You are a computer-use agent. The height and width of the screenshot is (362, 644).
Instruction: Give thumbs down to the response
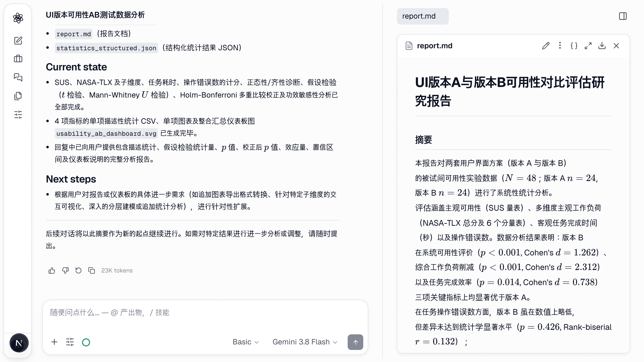[x=65, y=270]
